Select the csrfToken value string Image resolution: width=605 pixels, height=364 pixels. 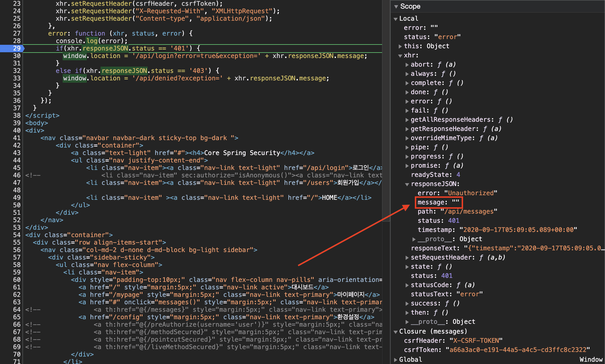pyautogui.click(x=517, y=350)
